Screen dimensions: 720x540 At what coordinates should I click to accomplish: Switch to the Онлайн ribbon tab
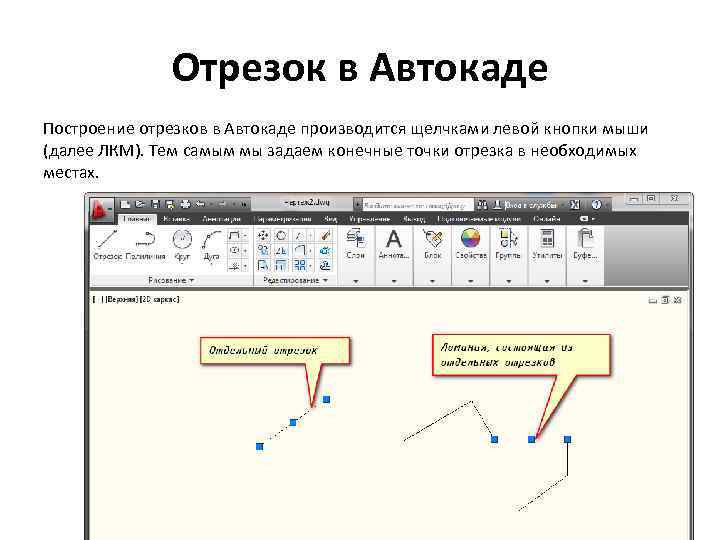[x=546, y=219]
